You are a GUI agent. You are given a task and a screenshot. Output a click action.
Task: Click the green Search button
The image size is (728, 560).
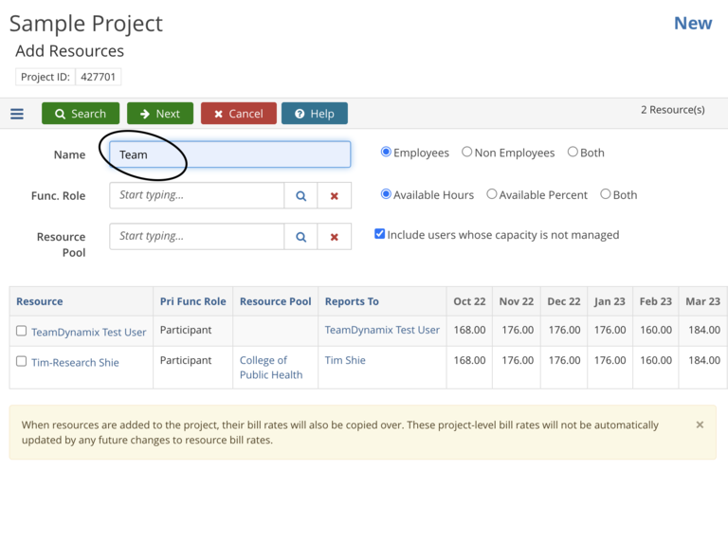click(x=81, y=114)
